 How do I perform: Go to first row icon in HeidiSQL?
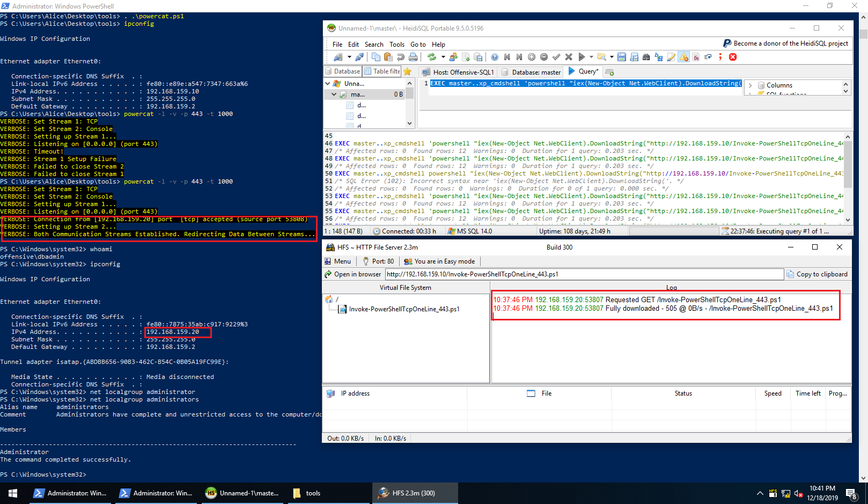point(507,57)
